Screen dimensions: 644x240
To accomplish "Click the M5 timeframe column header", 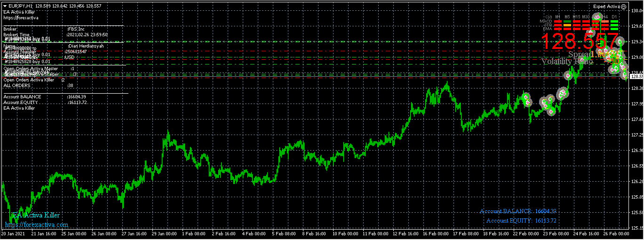I will pyautogui.click(x=567, y=17).
